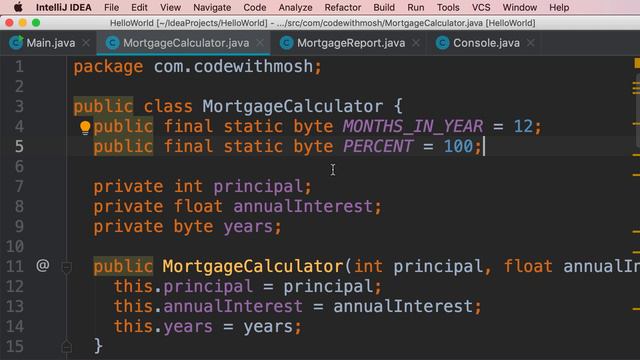Minimize the window with the yellow button
Screen dimensions: 640x360
click(x=22, y=23)
